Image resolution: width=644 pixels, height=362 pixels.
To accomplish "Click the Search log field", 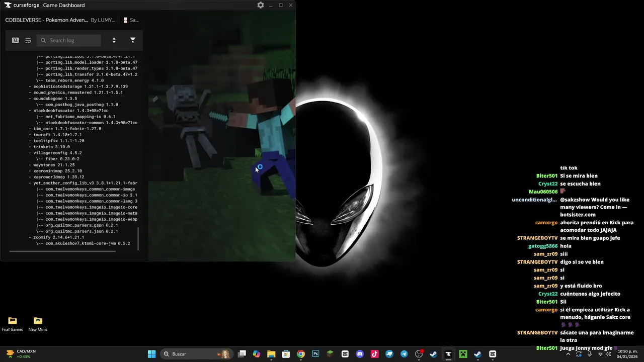I will coord(69,40).
